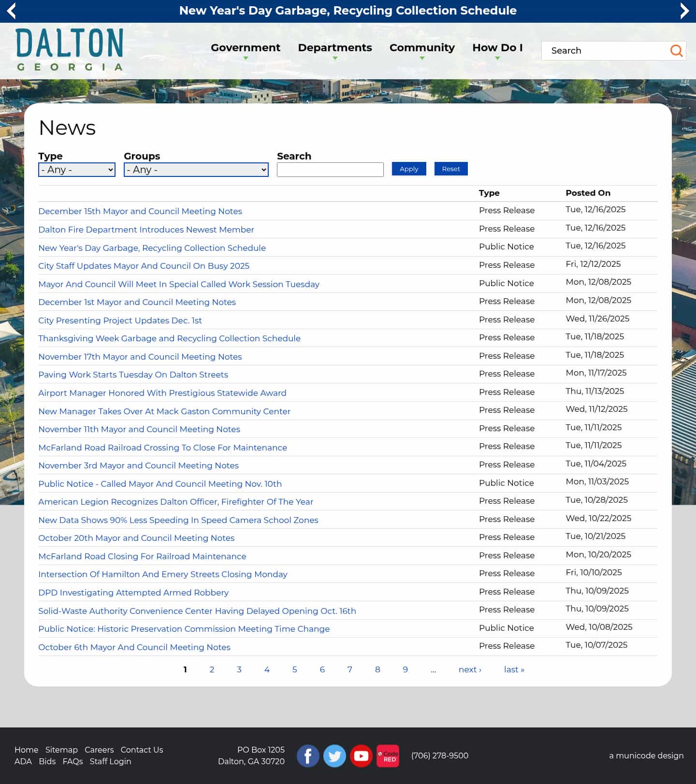Go to previous announcement banner arrow
This screenshot has width=696, height=784.
coord(11,11)
